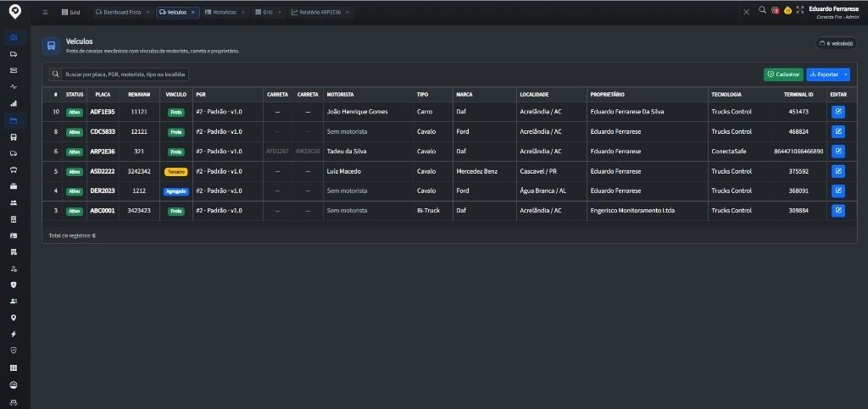The height and width of the screenshot is (409, 868).
Task: Open the search magnifier in top right
Action: tap(762, 10)
